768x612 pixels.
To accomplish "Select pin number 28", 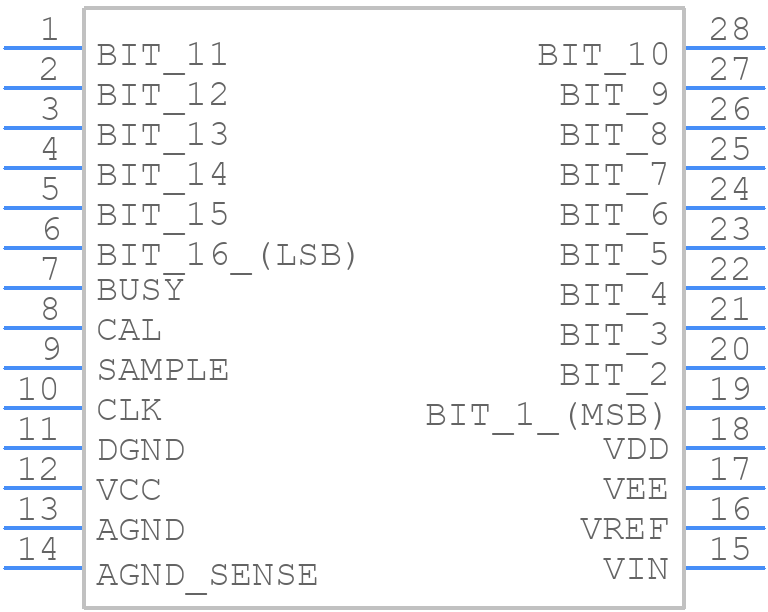I will [730, 30].
